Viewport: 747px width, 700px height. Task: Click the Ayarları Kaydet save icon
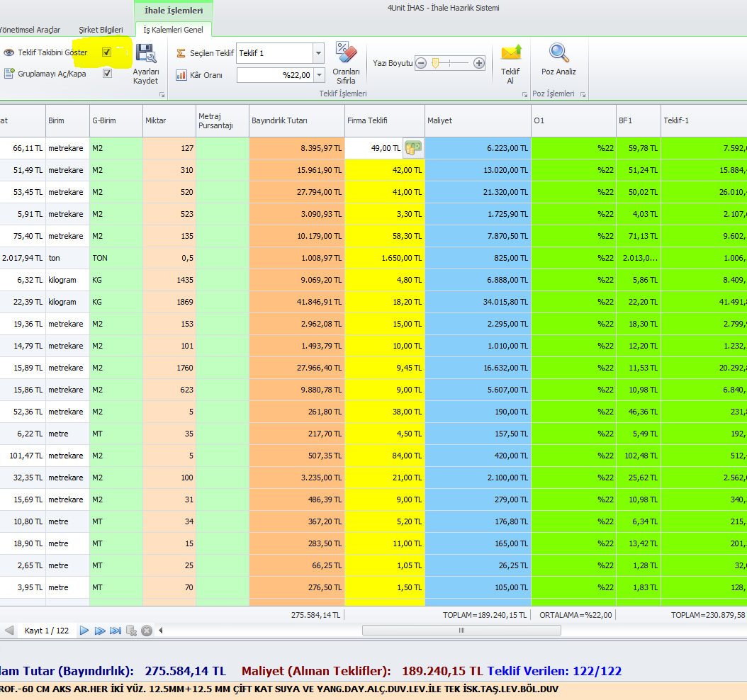coord(146,55)
